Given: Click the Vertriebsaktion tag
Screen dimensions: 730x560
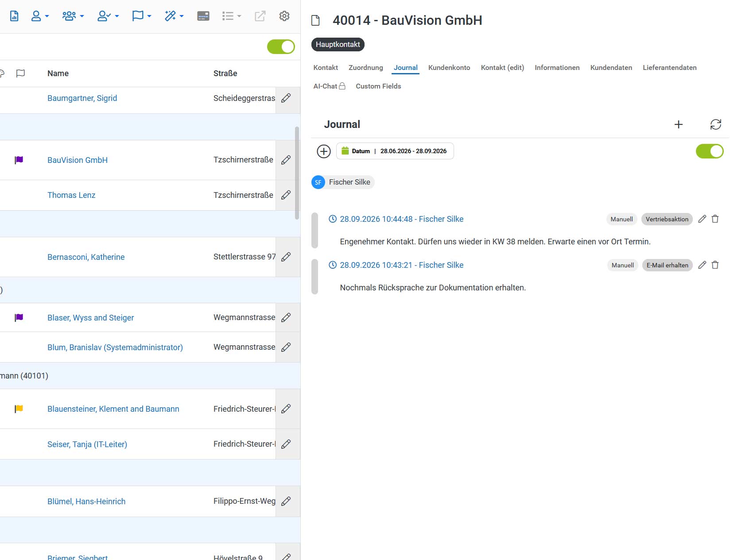Looking at the screenshot, I should point(667,219).
